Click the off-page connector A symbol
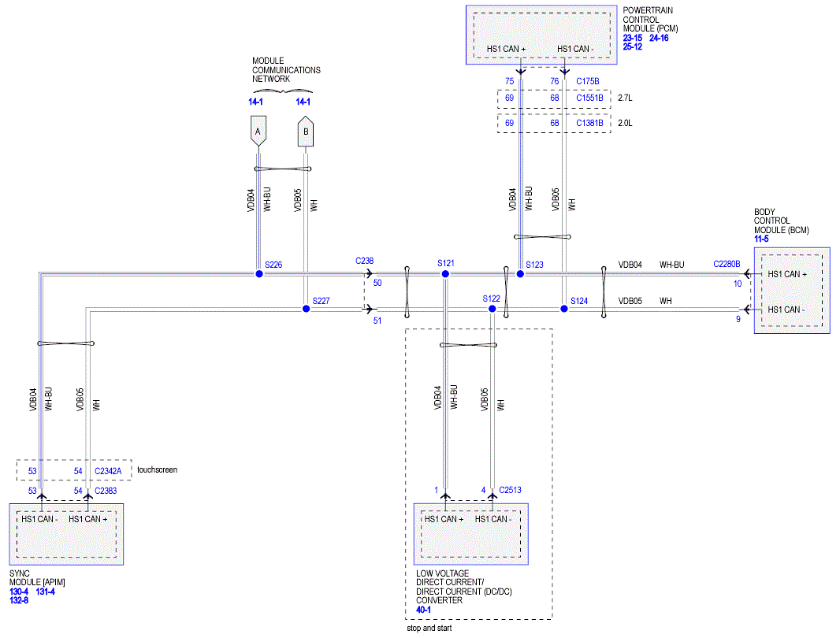The image size is (840, 638). (258, 130)
